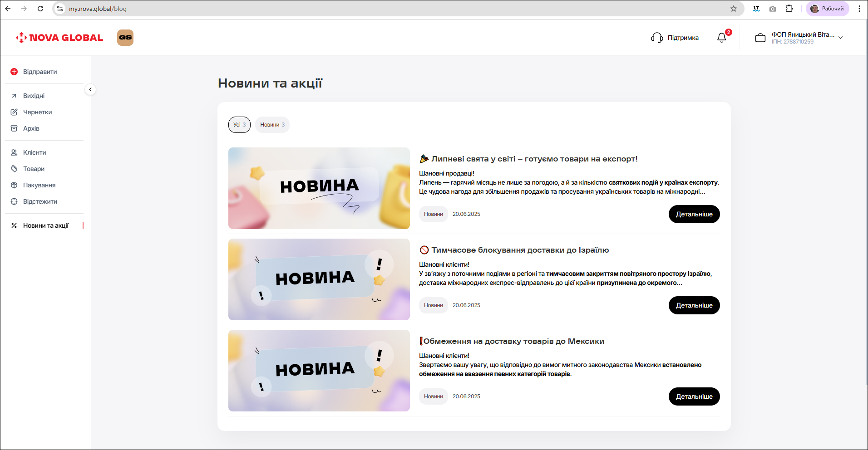Screen dimensions: 868x450
Task: Open thumbnail of Ізраїль delivery blocking news
Action: click(x=319, y=279)
